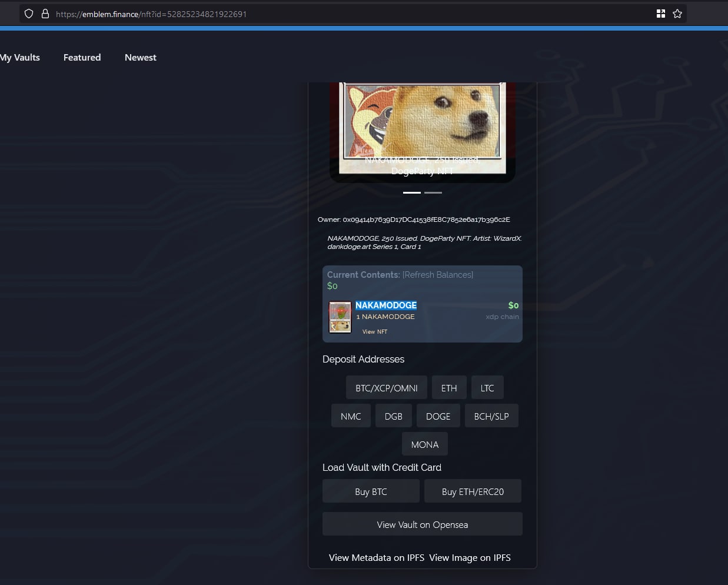728x585 pixels.
Task: Open View Vault on Opensea
Action: (423, 524)
